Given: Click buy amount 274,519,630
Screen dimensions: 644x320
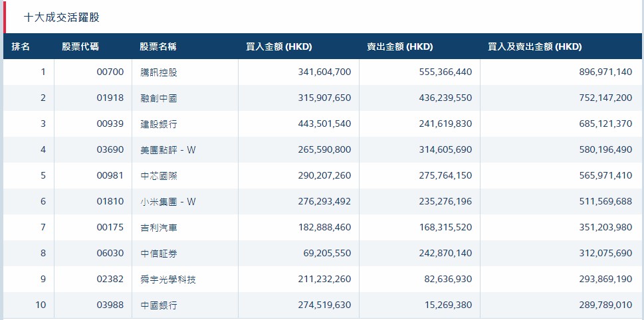Looking at the screenshot, I should tap(325, 305).
